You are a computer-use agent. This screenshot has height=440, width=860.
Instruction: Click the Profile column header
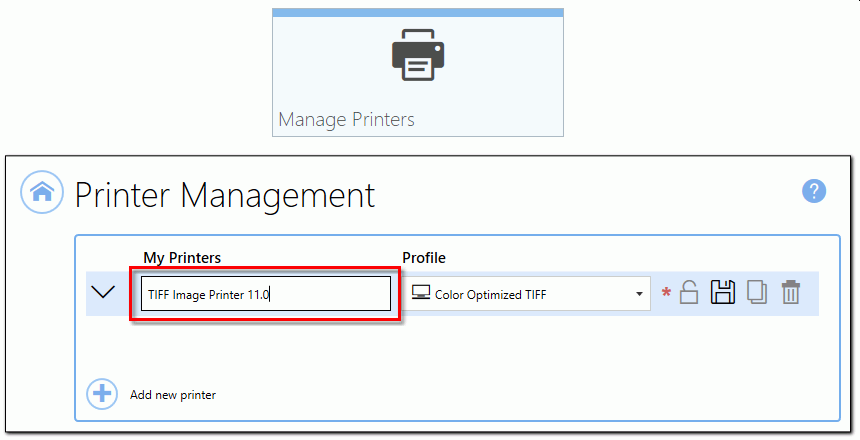click(x=424, y=258)
